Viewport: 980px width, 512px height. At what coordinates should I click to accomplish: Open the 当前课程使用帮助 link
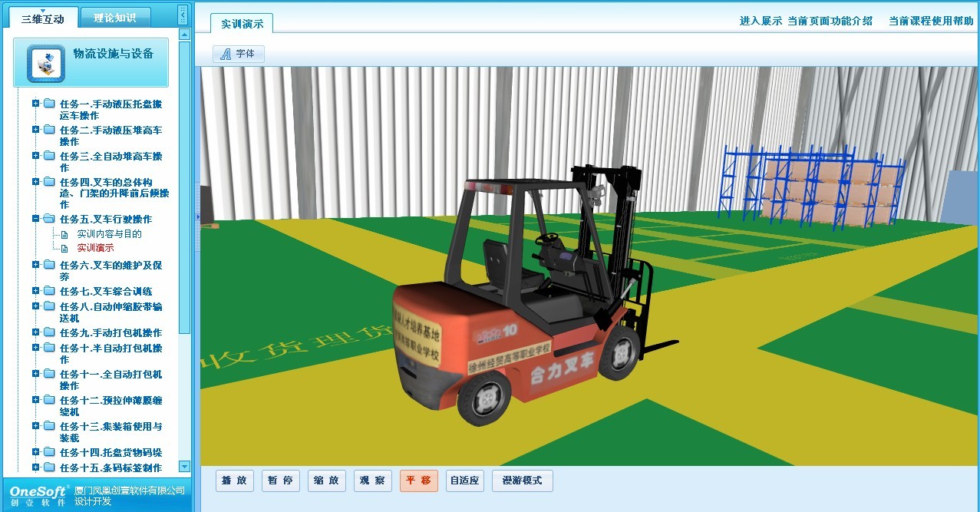[930, 21]
